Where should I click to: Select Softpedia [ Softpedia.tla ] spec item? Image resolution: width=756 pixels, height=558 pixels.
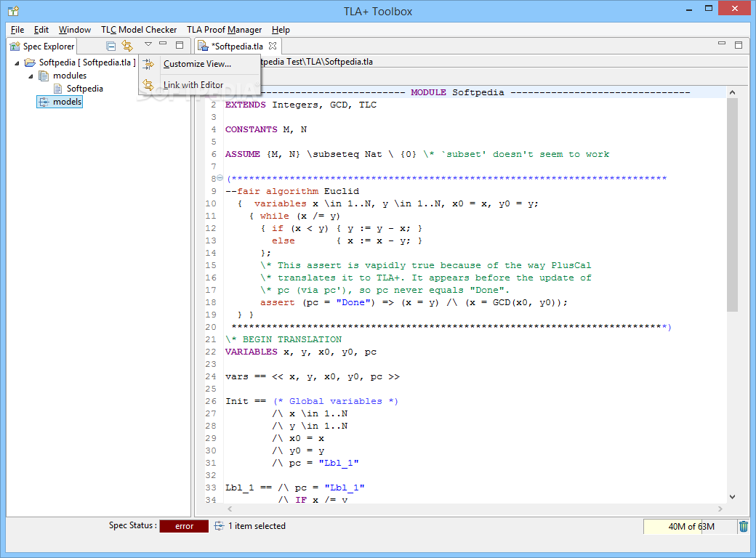[x=87, y=62]
